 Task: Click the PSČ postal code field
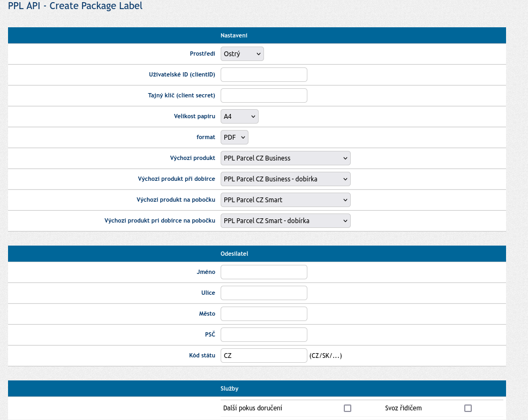click(x=264, y=335)
